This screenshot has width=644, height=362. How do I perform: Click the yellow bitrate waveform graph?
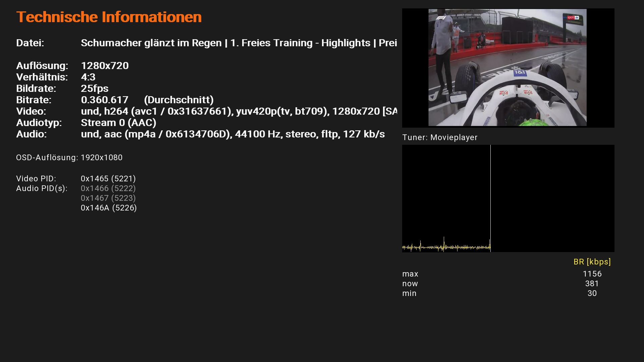click(x=446, y=247)
